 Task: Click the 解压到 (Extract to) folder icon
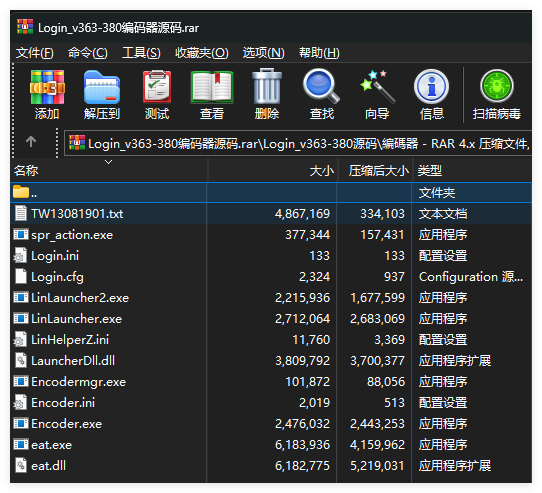(x=102, y=87)
